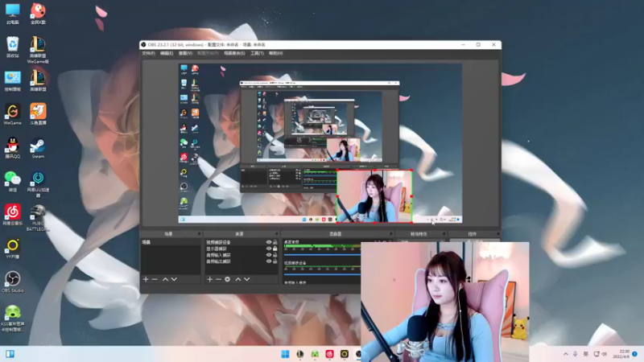Open the 文件(F) menu in OBS
The height and width of the screenshot is (362, 644).
[148, 53]
